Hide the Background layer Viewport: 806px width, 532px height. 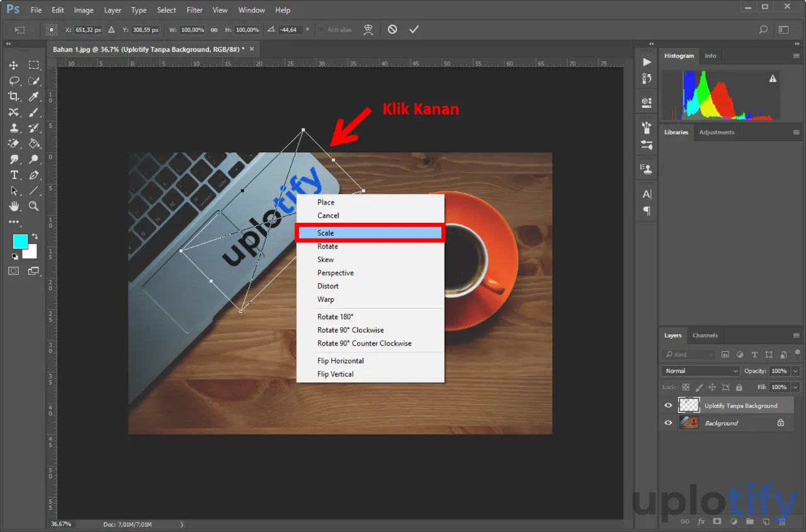tap(669, 423)
